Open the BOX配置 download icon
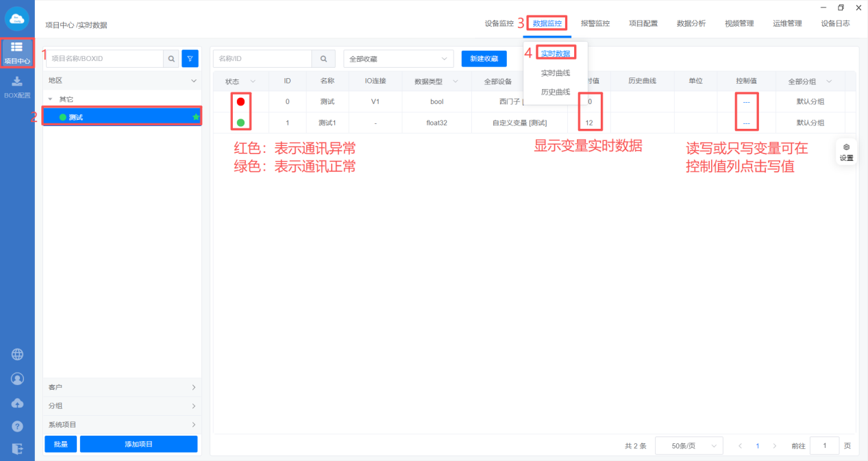The image size is (868, 461). pos(17,87)
